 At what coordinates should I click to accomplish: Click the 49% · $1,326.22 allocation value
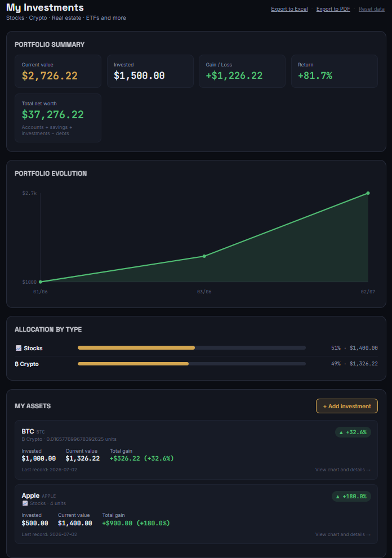pyautogui.click(x=354, y=363)
